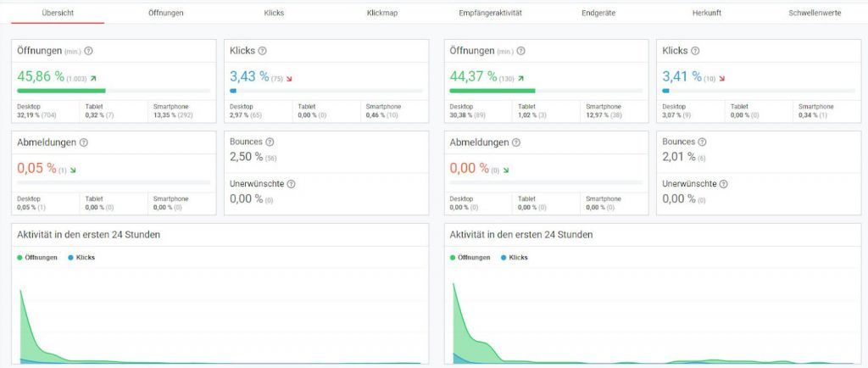Viewport: 868px width, 368px height.
Task: Click help icon next to left Bounces
Action: coord(270,142)
